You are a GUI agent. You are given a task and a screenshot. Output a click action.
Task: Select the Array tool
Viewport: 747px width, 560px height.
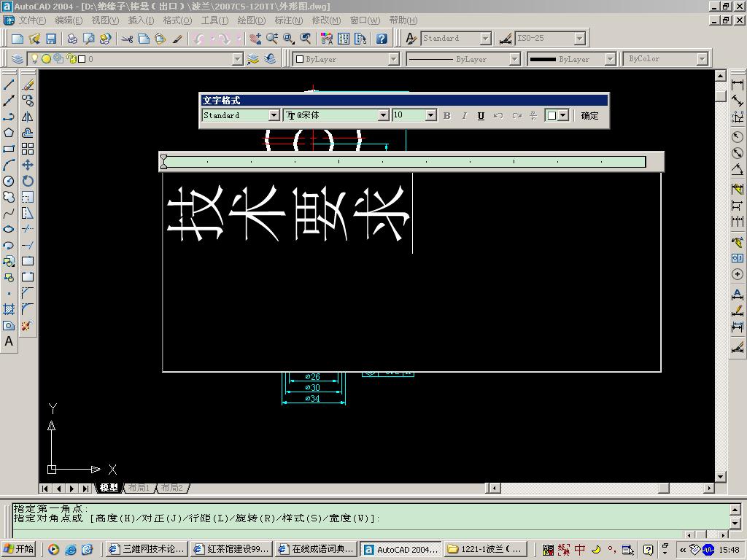(28, 149)
